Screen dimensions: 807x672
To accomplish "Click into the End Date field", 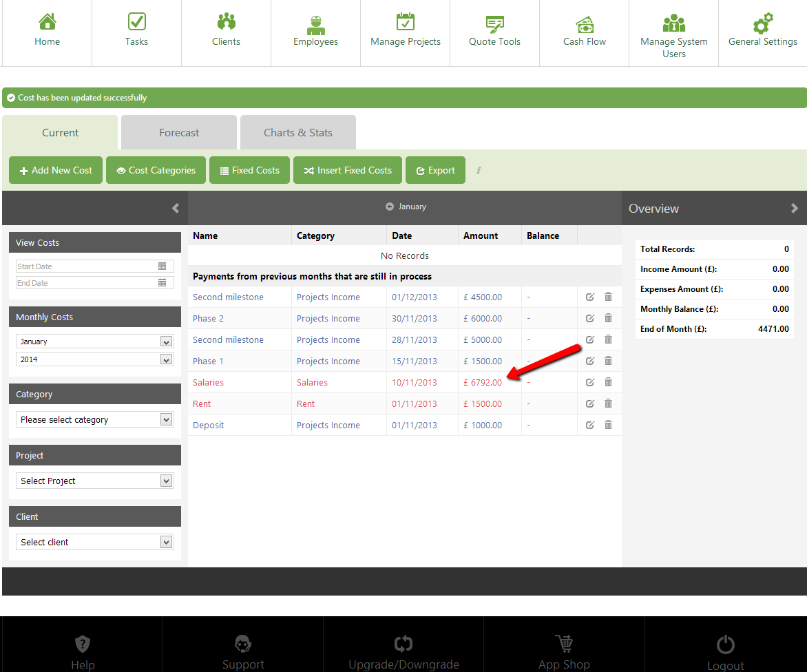I will 86,283.
